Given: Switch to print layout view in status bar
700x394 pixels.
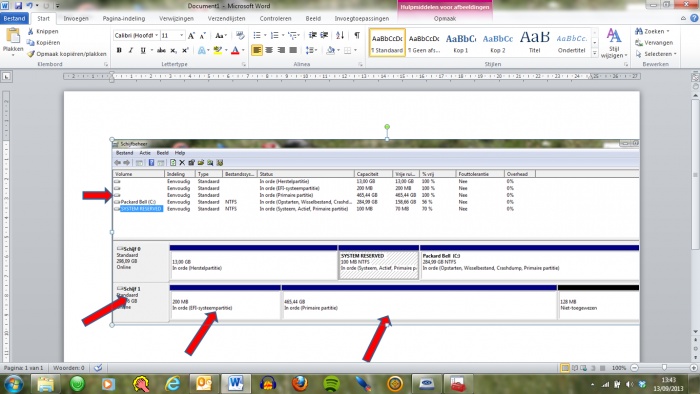Looking at the screenshot, I should point(565,368).
